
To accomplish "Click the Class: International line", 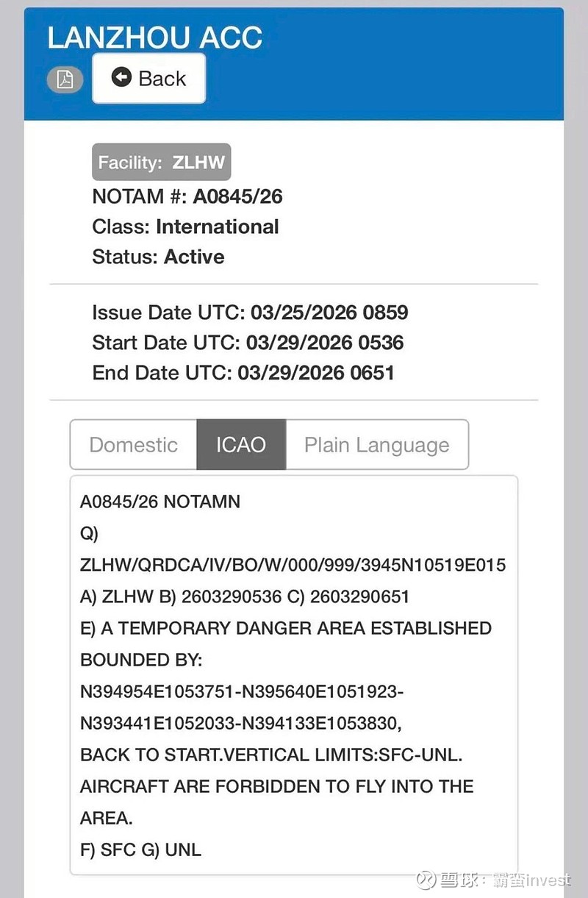I will pyautogui.click(x=185, y=227).
